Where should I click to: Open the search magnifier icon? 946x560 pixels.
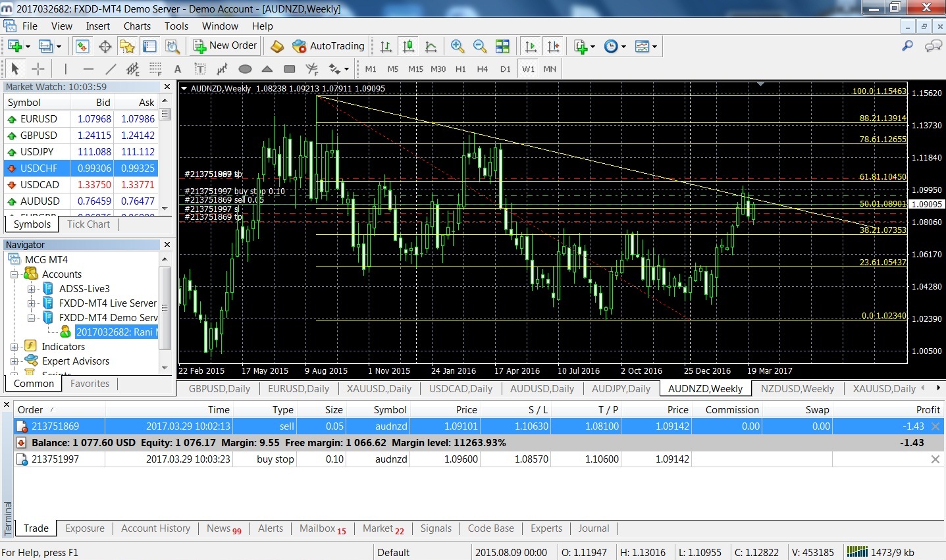pyautogui.click(x=907, y=46)
